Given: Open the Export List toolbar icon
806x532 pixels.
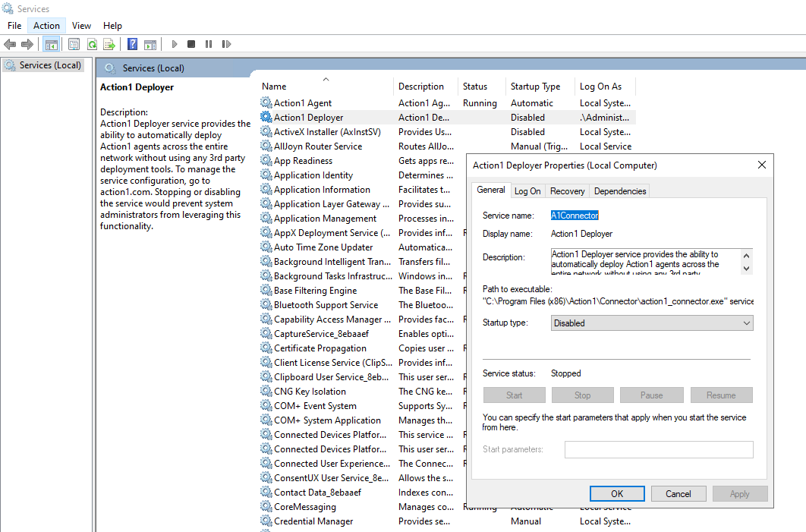Looking at the screenshot, I should pos(110,43).
